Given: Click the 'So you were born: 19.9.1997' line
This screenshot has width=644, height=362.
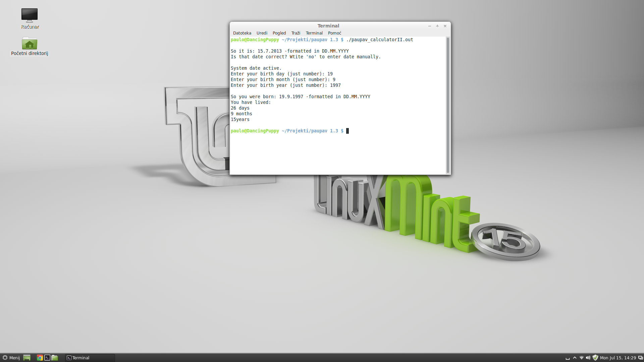Looking at the screenshot, I should click(301, 97).
